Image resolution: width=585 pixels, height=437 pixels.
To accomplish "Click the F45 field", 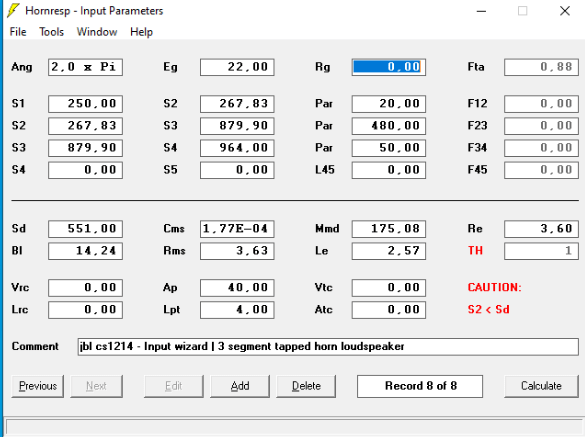I will 541,170.
